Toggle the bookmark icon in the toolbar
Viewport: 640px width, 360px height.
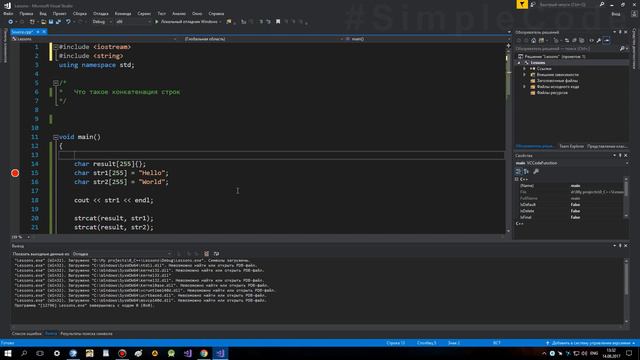[x=278, y=22]
